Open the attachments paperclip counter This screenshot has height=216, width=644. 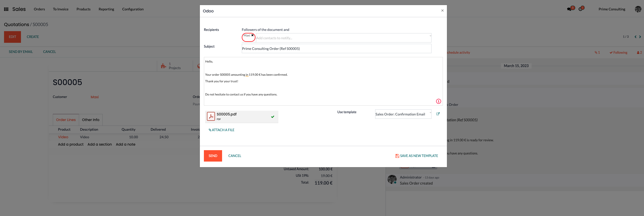tap(597, 52)
